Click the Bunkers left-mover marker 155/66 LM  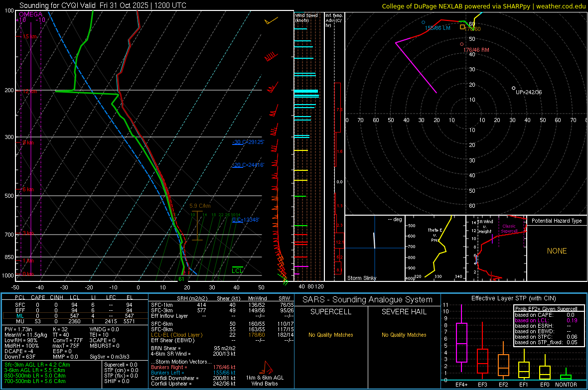tap(424, 22)
